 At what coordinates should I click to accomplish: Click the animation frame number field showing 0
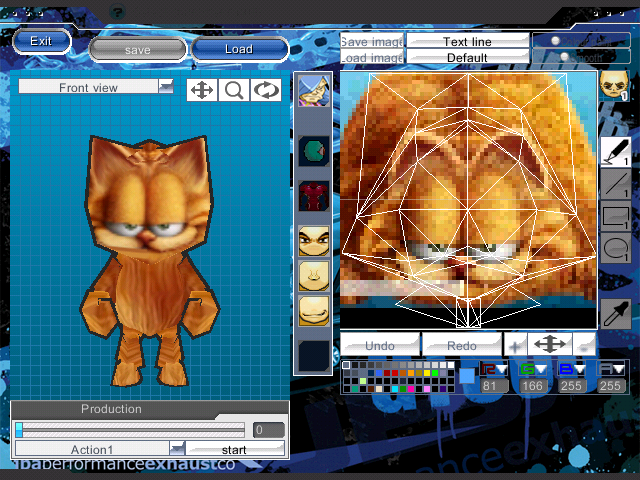[x=269, y=430]
